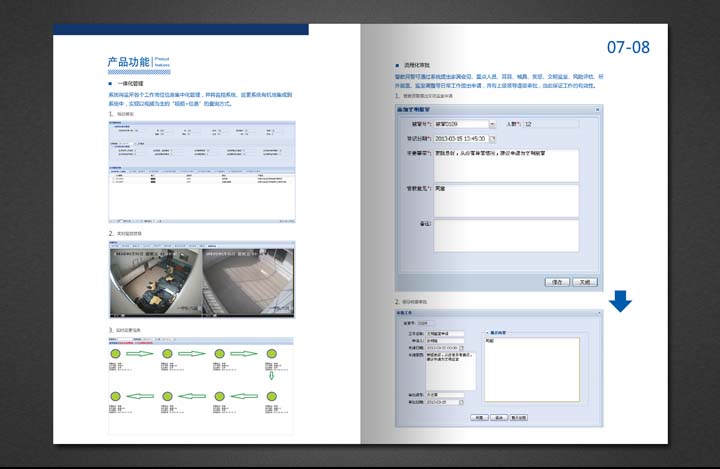Click the first green right arrow in top row
Screen dimensions: 720x469
tap(141, 354)
